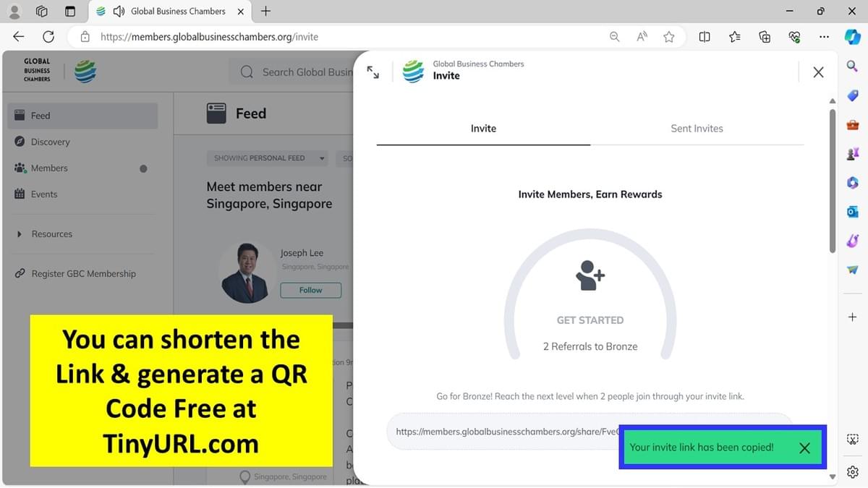Viewport: 868px width, 488px height.
Task: Open a new tab with plus button
Action: point(265,12)
